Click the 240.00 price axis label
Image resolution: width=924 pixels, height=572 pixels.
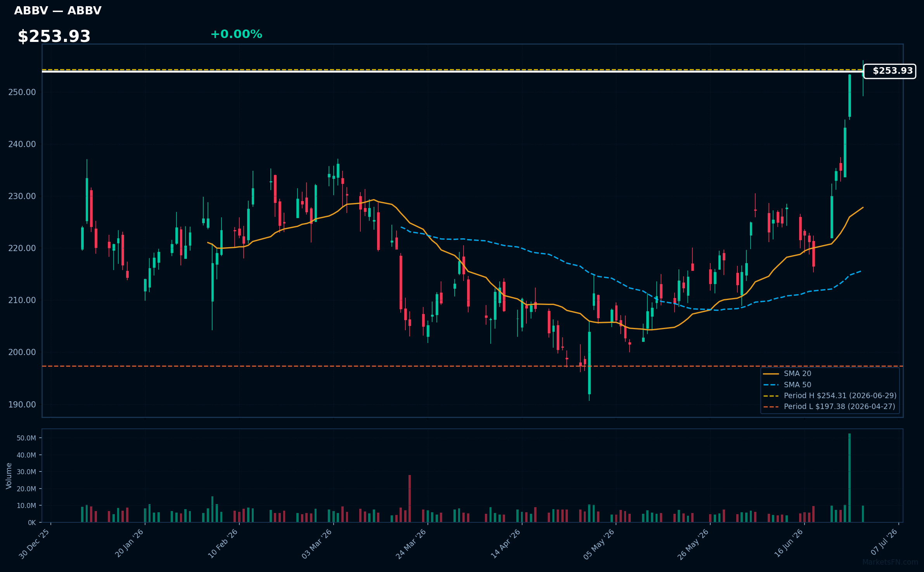pyautogui.click(x=22, y=144)
